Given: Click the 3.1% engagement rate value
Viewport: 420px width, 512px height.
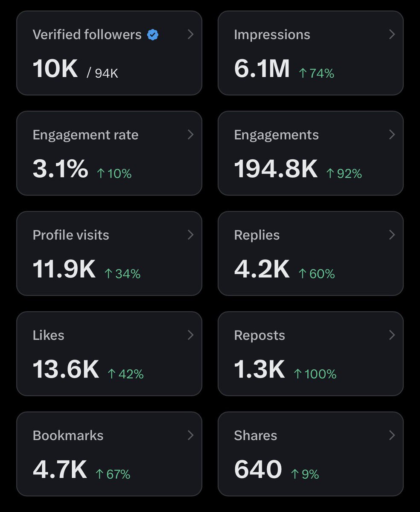Looking at the screenshot, I should pos(60,170).
